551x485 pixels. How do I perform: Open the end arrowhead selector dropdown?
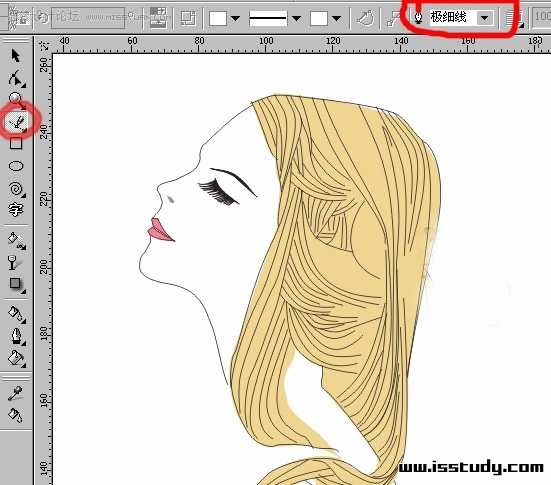337,18
